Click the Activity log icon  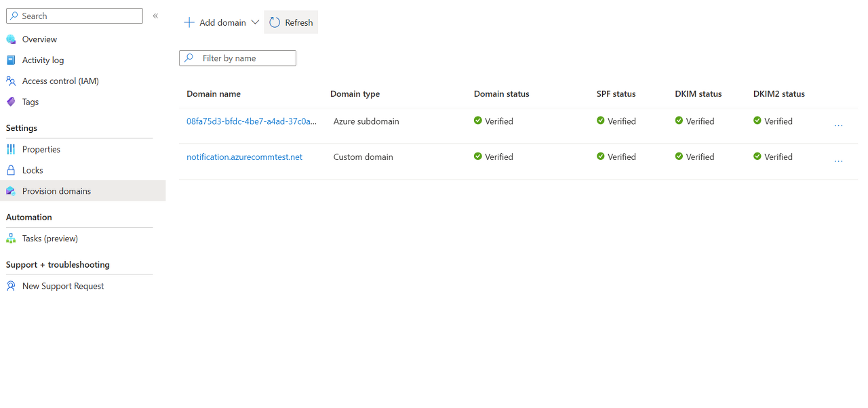click(x=11, y=60)
